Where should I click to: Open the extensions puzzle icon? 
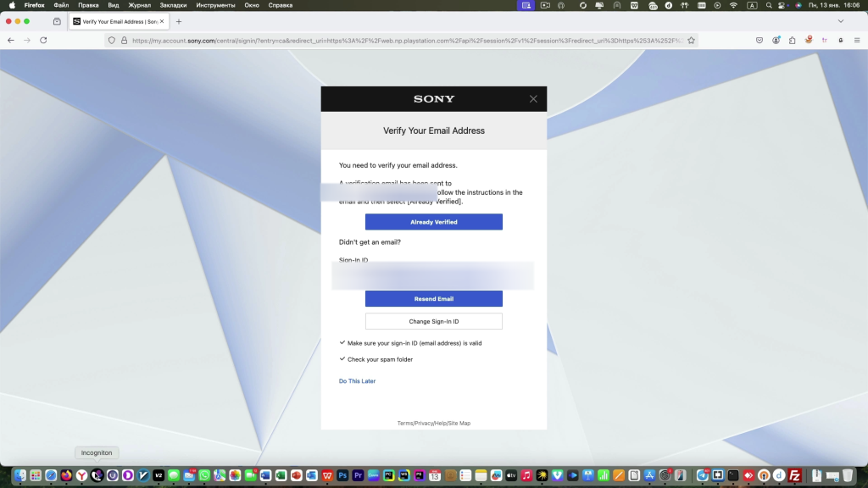(792, 40)
